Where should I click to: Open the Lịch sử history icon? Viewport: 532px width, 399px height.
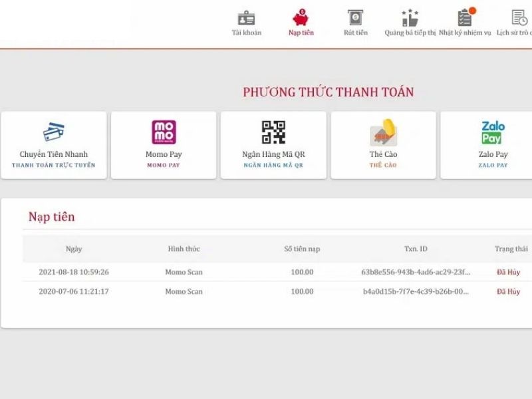point(519,18)
